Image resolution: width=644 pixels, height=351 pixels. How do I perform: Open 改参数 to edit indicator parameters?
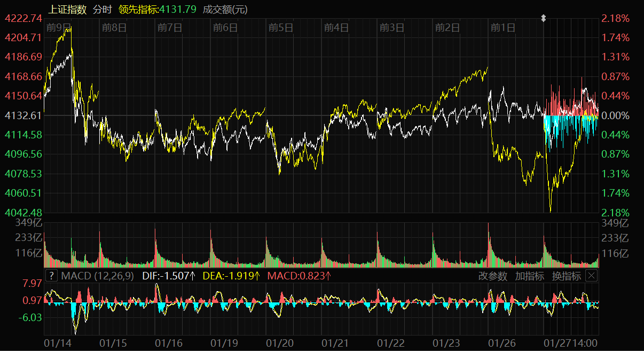[x=492, y=276]
